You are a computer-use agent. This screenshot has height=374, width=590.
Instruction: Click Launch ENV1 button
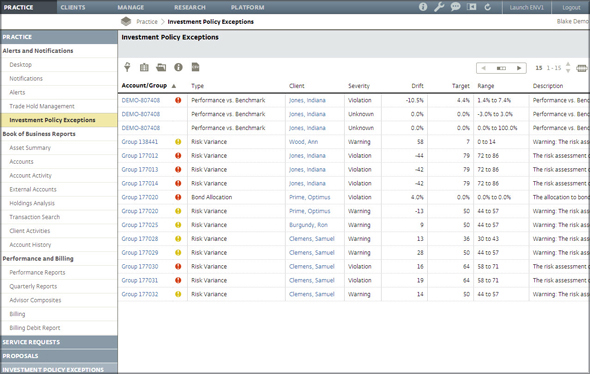(x=526, y=7)
